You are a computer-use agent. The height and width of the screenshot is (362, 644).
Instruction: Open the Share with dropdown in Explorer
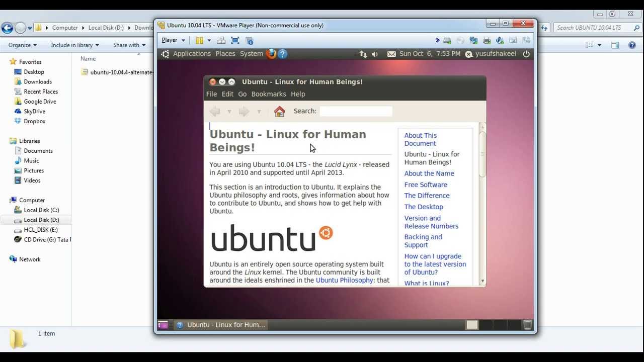tap(129, 45)
